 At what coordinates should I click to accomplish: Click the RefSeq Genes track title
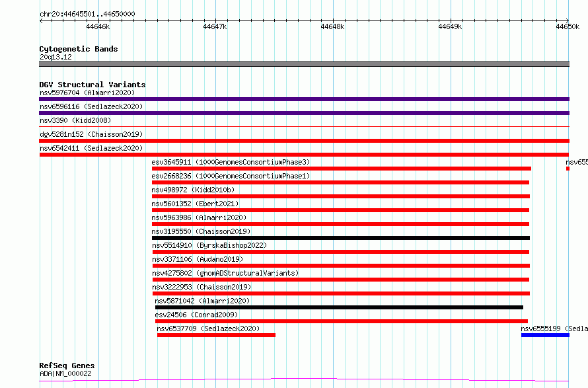click(67, 366)
